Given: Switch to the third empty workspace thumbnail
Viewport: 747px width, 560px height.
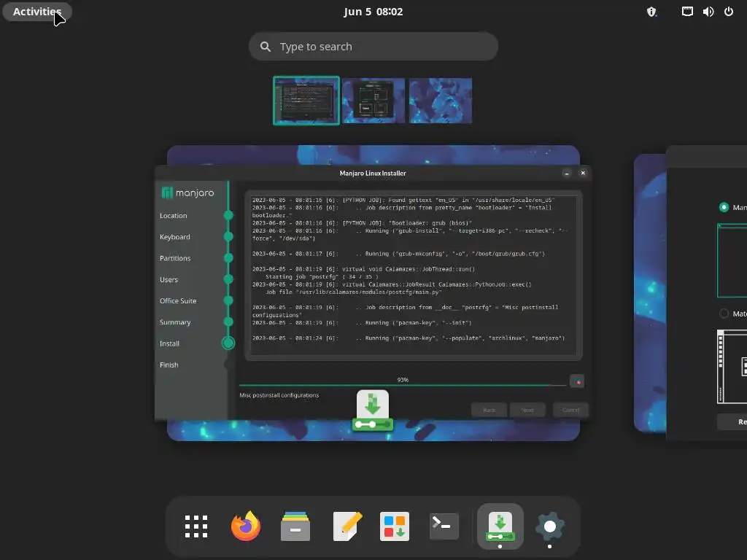Looking at the screenshot, I should point(441,101).
